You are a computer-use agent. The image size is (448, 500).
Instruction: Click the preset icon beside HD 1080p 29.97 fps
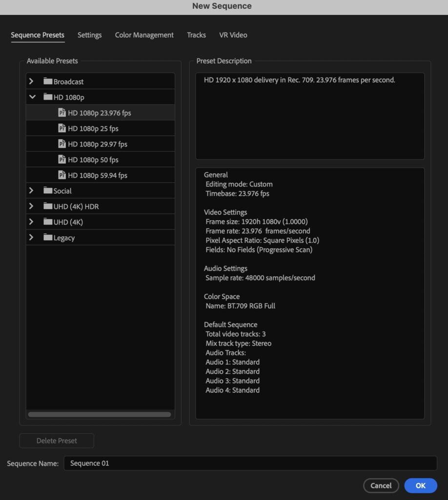(x=62, y=144)
